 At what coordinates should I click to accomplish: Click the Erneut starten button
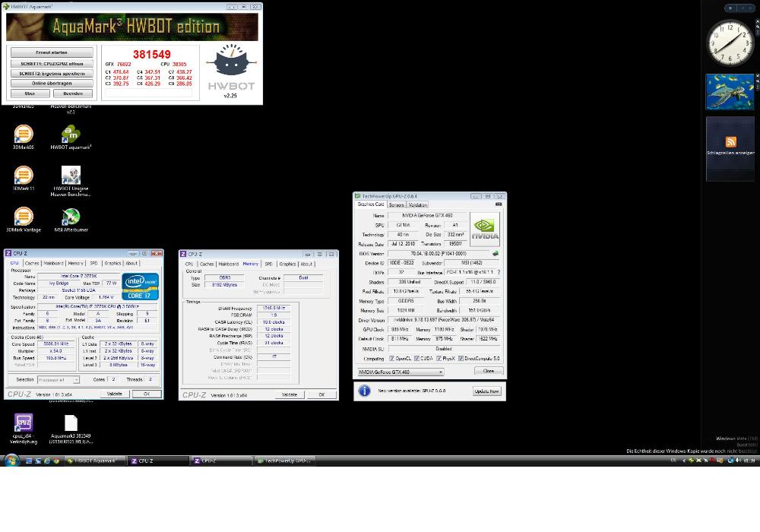(x=52, y=52)
